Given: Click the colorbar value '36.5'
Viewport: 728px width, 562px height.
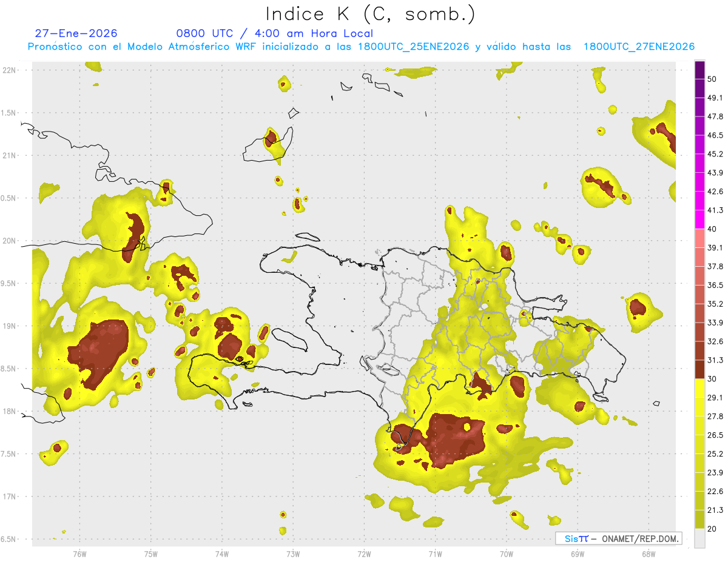Looking at the screenshot, I should (x=715, y=285).
